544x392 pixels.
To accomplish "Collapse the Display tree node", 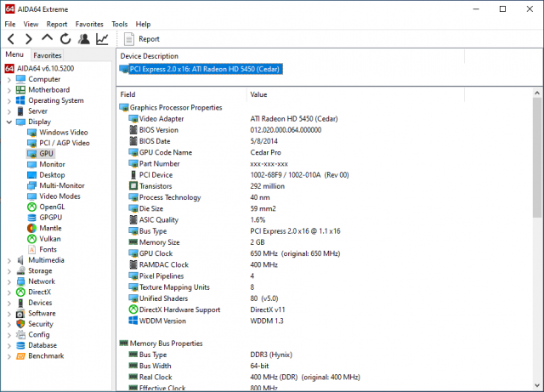I will 9,122.
